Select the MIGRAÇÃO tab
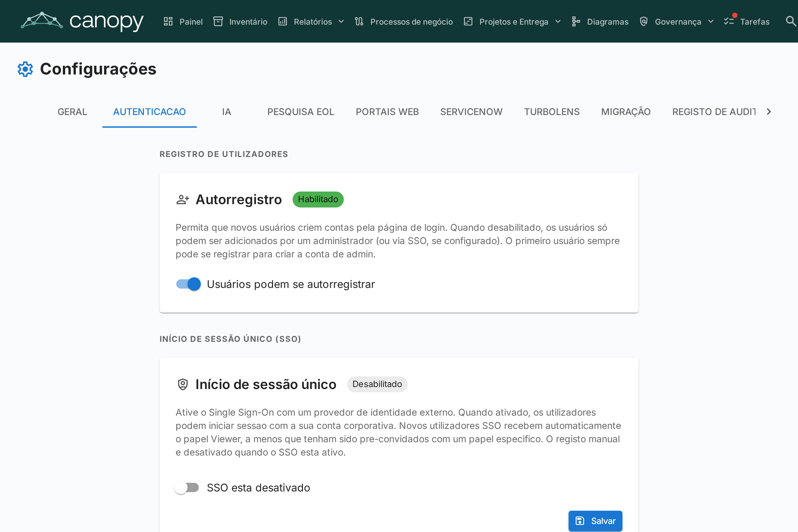 [626, 112]
